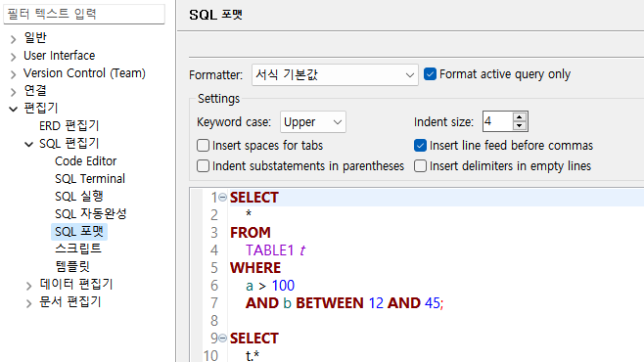
Task: Click the FROM keyword in preview
Action: click(x=251, y=233)
